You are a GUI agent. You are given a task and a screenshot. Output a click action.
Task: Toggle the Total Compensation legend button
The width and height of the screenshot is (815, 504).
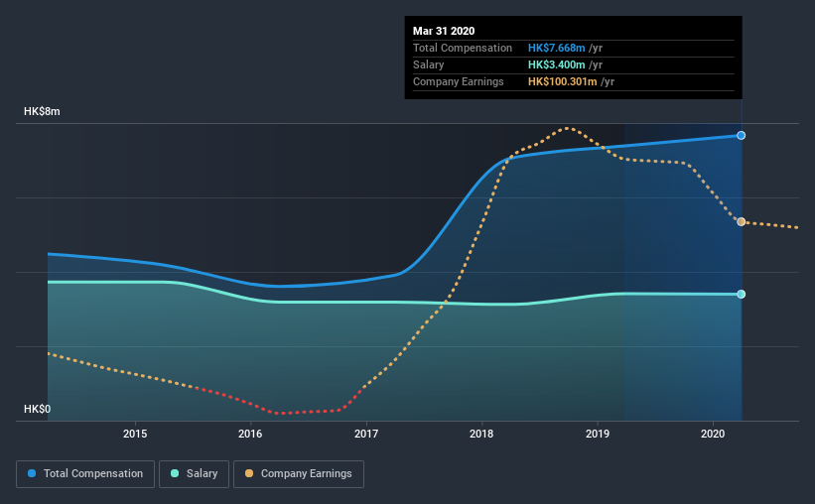point(85,474)
